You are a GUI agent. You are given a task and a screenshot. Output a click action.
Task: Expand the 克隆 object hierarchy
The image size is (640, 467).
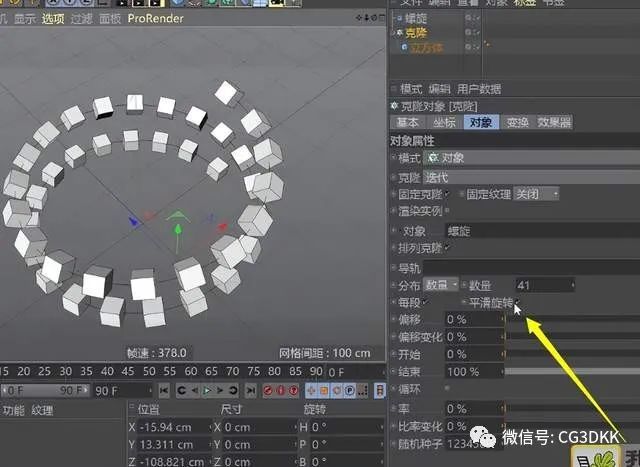393,33
